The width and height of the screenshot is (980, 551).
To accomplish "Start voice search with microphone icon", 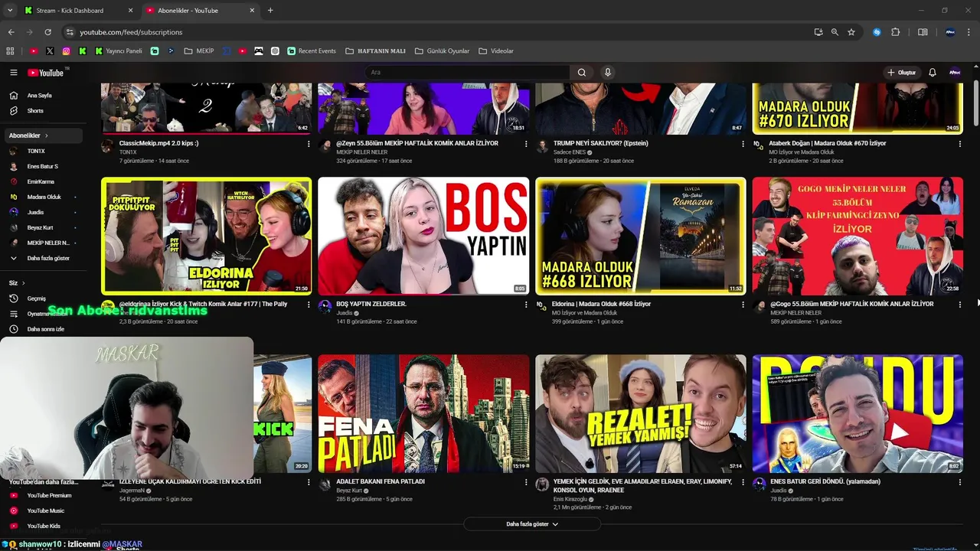I will (608, 72).
